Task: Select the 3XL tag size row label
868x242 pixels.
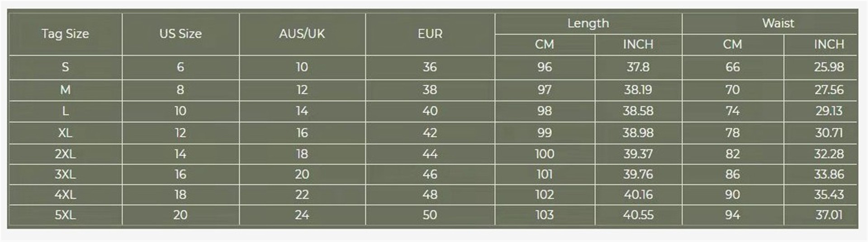Action: [65, 174]
